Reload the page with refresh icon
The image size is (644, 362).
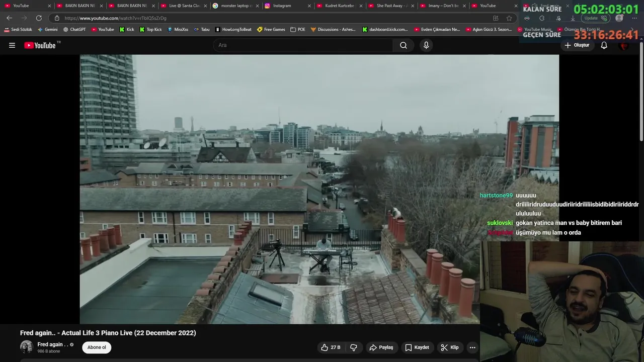pos(39,18)
